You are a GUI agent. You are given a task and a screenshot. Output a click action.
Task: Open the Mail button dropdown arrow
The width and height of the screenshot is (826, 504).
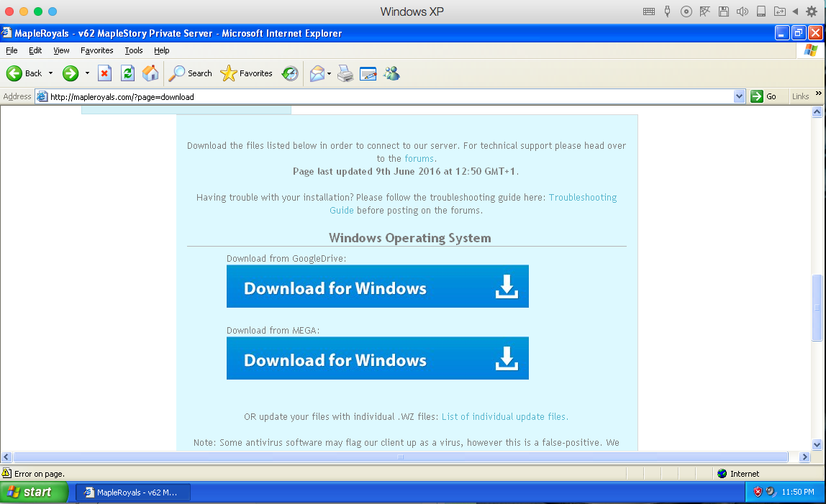(329, 74)
